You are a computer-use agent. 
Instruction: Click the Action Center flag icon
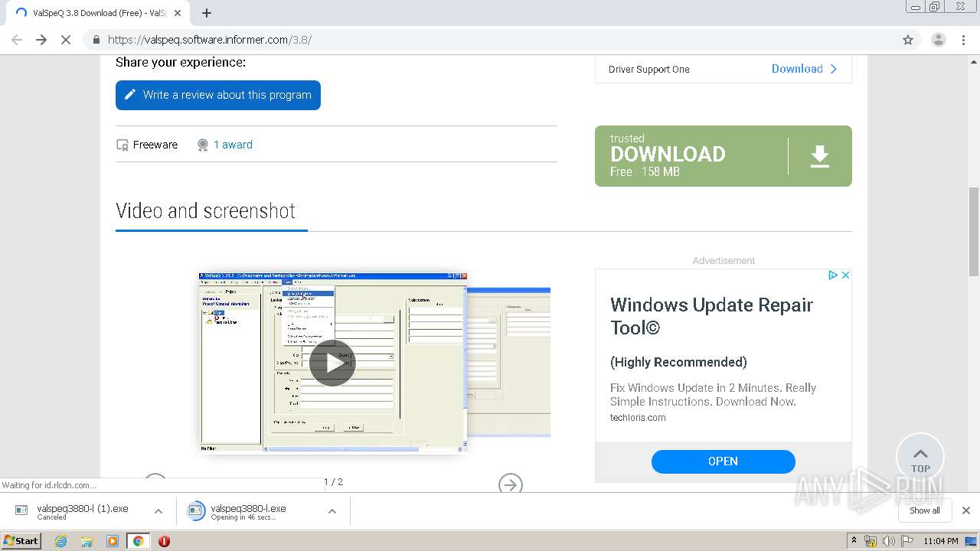[x=906, y=541]
